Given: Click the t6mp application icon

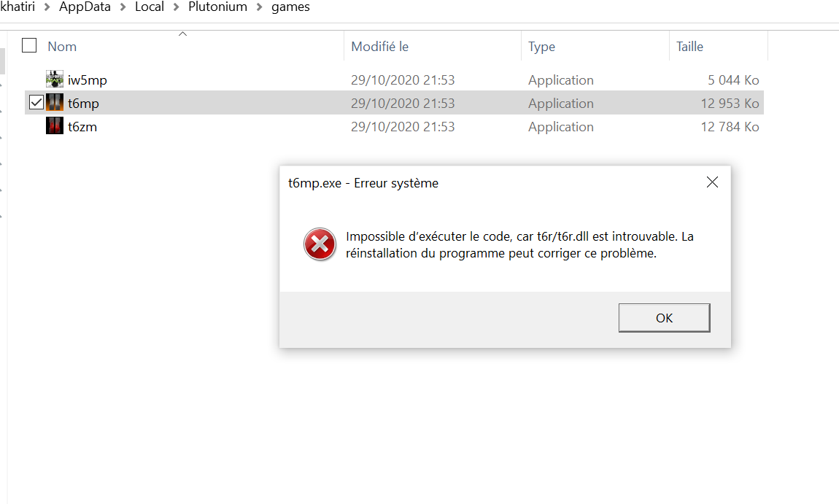Looking at the screenshot, I should click(x=55, y=103).
